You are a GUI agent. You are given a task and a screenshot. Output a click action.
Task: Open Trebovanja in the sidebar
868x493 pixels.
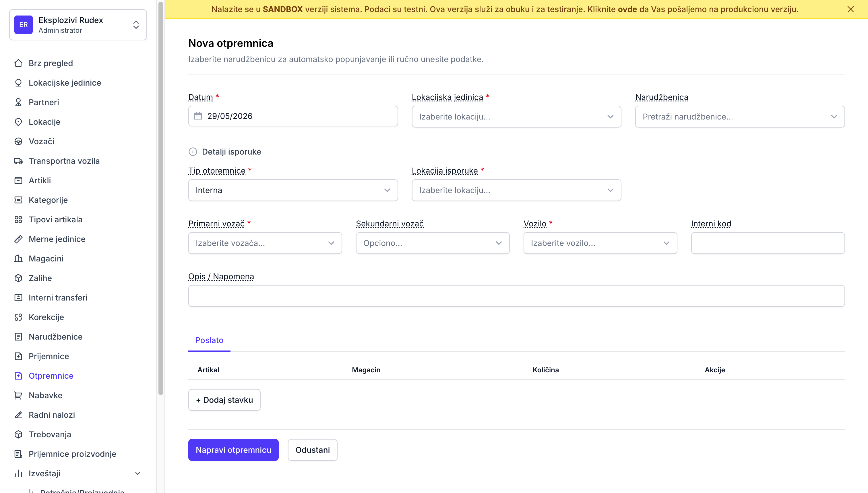[x=50, y=434]
